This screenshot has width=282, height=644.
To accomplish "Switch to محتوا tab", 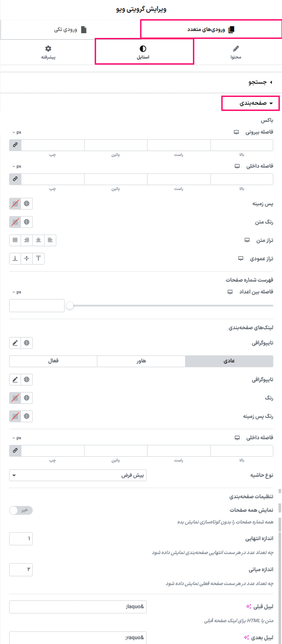I will coord(235,52).
